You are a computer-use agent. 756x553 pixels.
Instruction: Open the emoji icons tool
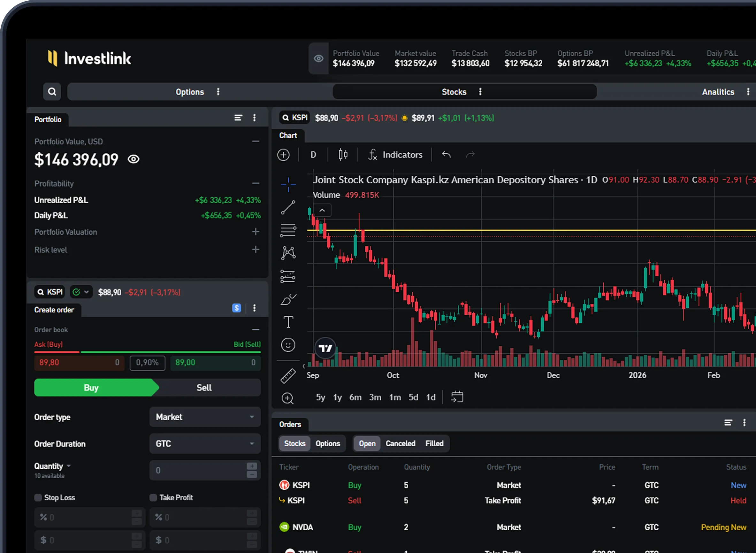tap(288, 345)
